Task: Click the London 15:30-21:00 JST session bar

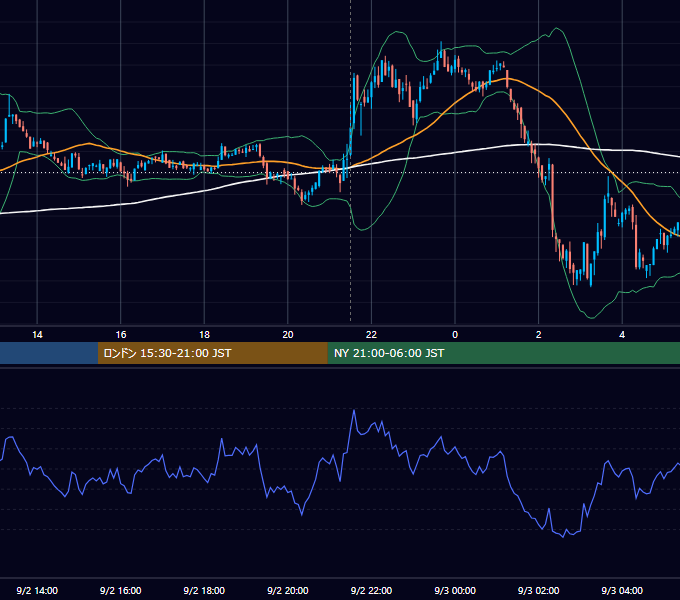Action: point(212,353)
